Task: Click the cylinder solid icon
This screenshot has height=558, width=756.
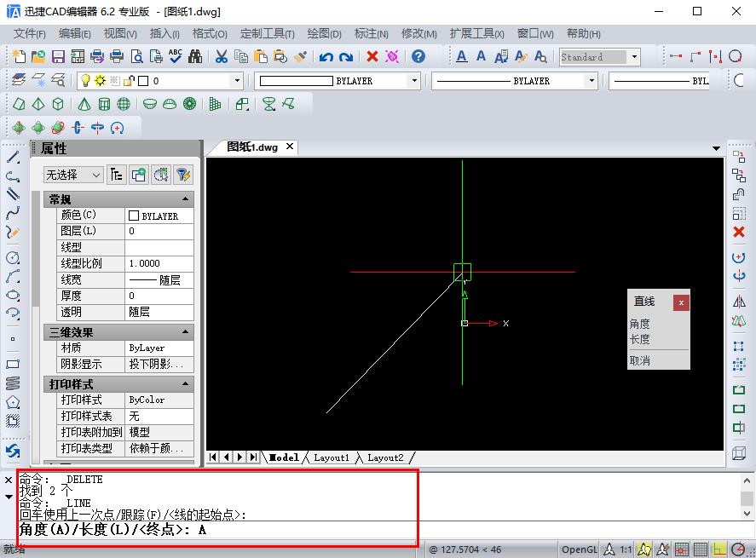Action: pos(104,104)
